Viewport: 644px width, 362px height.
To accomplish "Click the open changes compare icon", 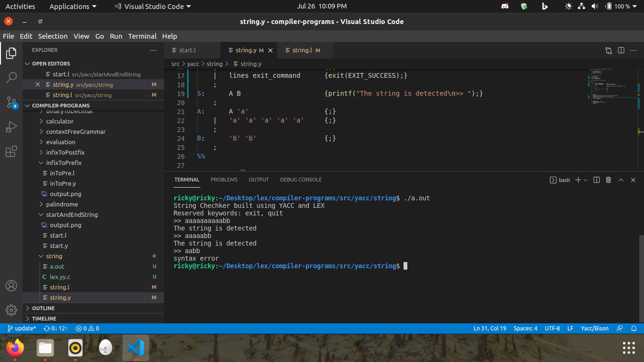I will (x=609, y=50).
